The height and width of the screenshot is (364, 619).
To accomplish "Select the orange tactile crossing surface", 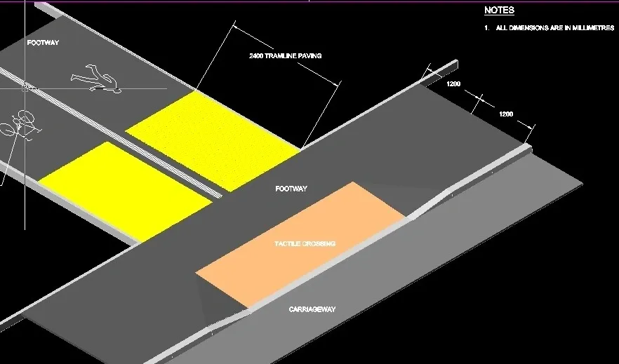I will tap(300, 245).
